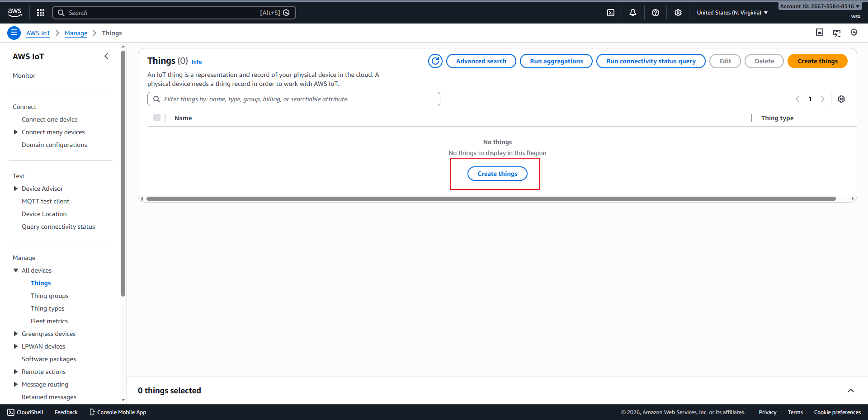Launch CloudShell from the top bar icon
Viewport: 868px width, 420px height.
[611, 13]
